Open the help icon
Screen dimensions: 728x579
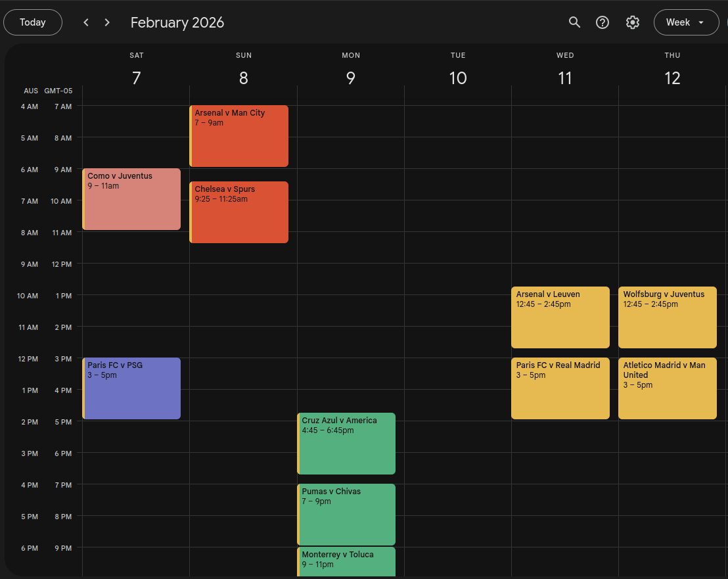pos(603,22)
